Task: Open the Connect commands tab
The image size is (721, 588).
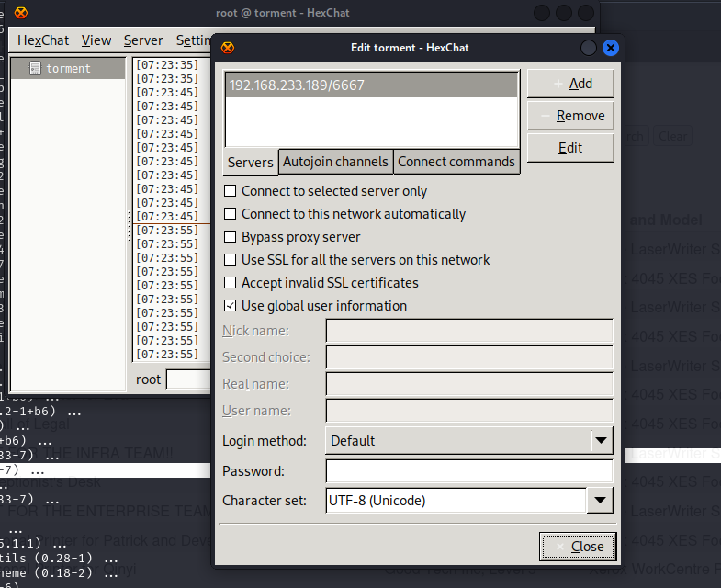Action: click(x=456, y=162)
